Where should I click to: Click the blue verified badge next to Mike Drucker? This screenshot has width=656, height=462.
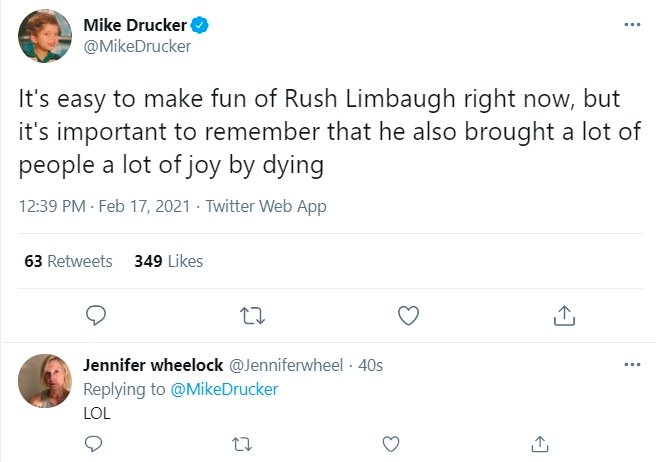200,24
